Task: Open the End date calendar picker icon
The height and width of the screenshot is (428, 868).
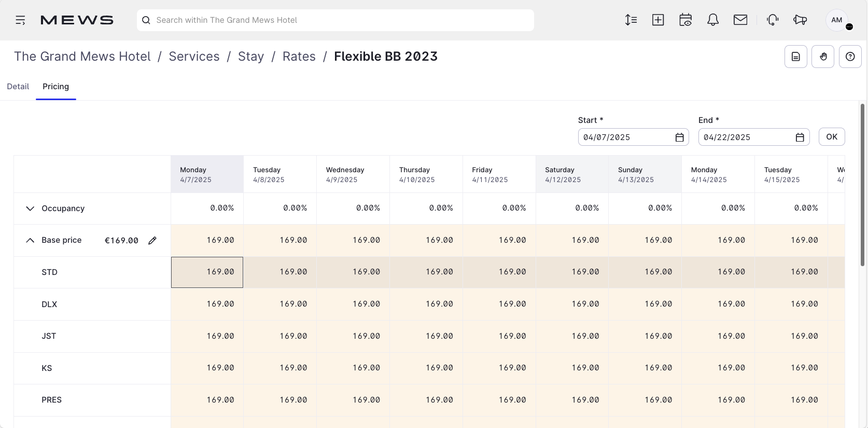Action: point(800,137)
